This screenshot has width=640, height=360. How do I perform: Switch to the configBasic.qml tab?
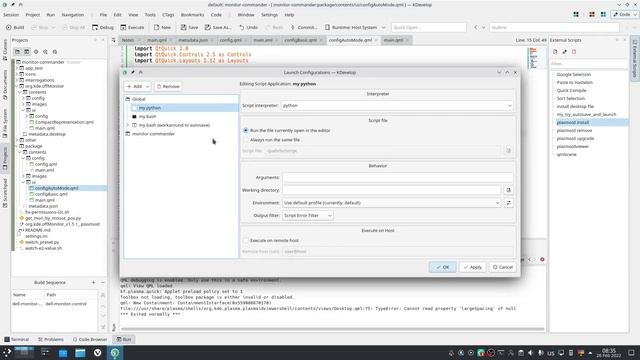300,40
